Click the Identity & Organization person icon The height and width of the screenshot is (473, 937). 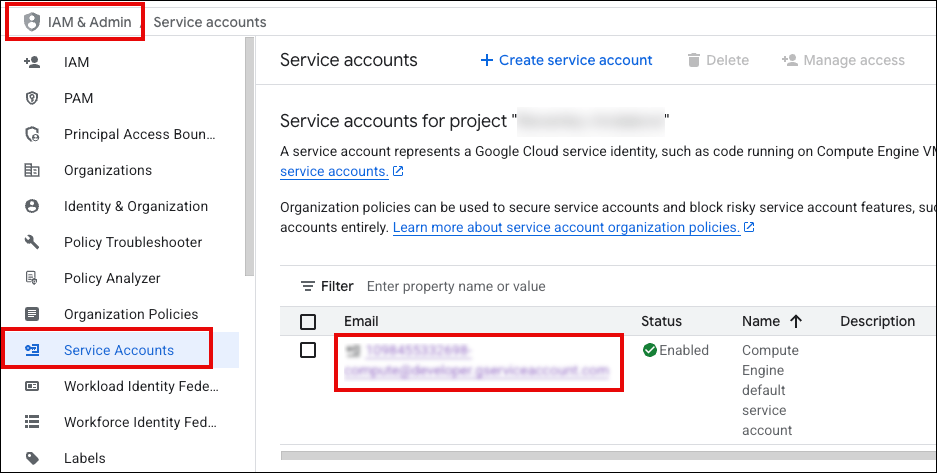point(32,206)
